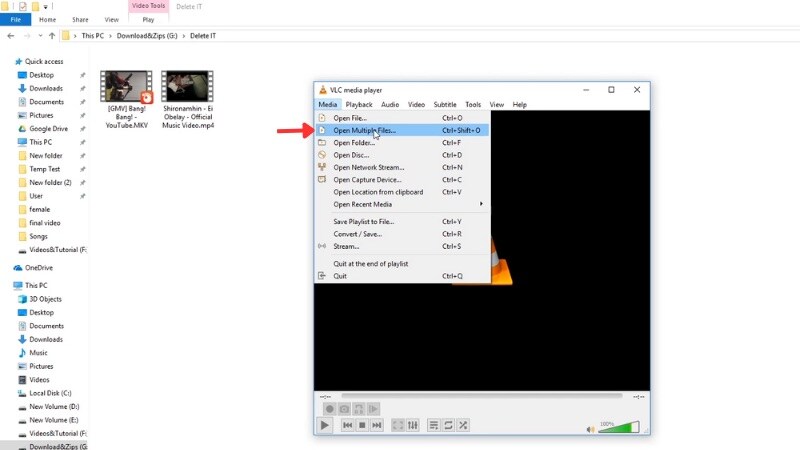This screenshot has height=450, width=800.
Task: Select Stream... in Media menu
Action: coord(403,246)
